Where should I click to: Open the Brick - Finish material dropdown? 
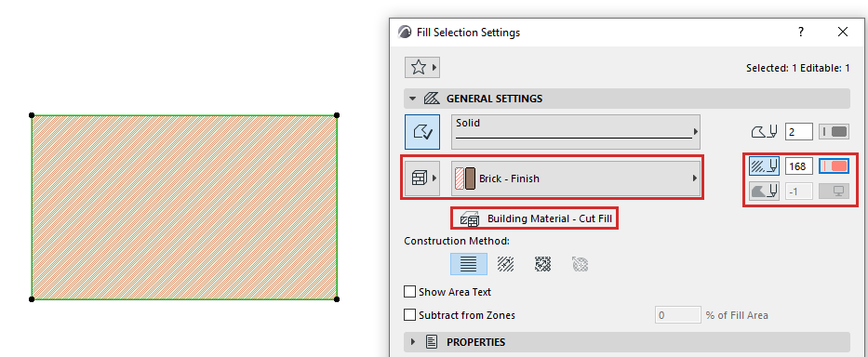576,178
